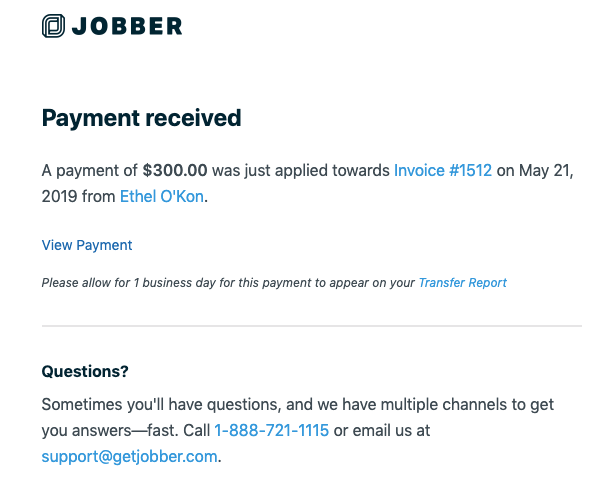
Task: Click the 'or email us at' text
Action: [382, 430]
